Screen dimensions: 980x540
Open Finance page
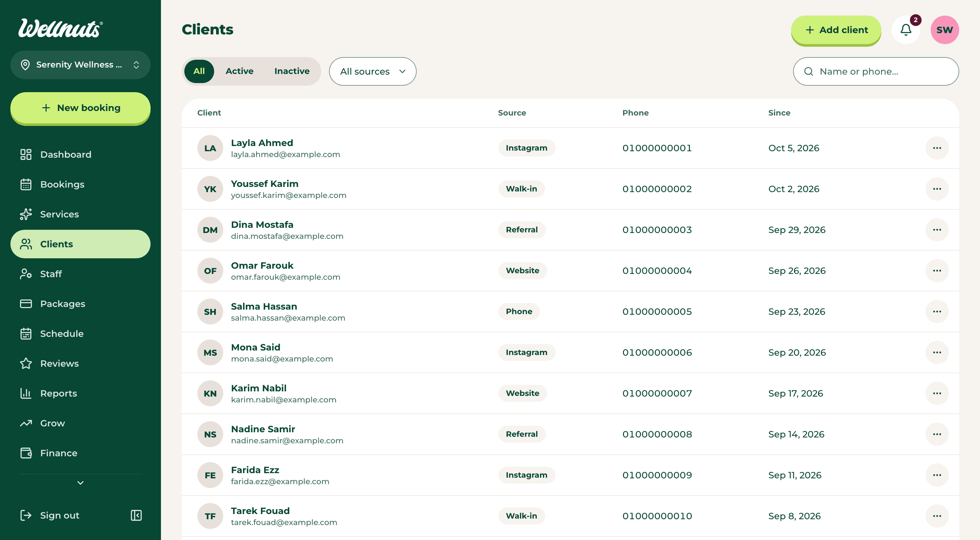(x=80, y=453)
